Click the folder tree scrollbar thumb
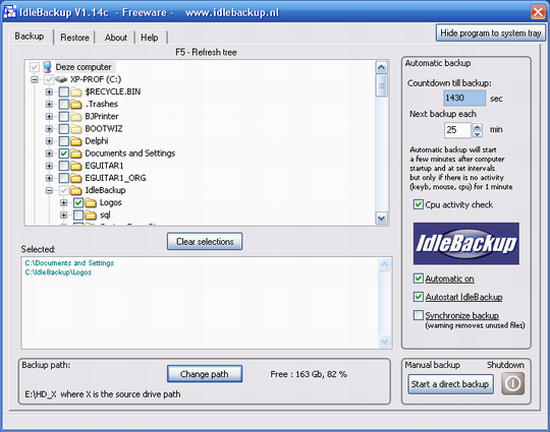This screenshot has width=550, height=432. (x=381, y=85)
